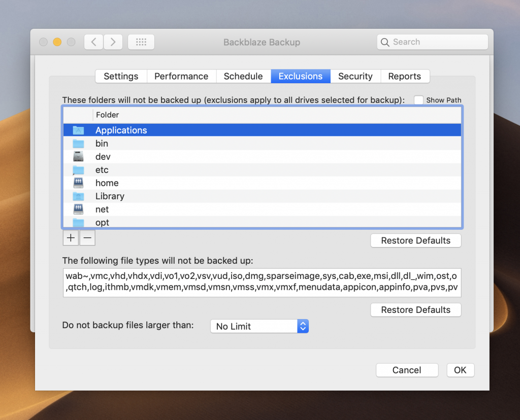520x420 pixels.
Task: Add a folder exclusion with plus button
Action: [71, 238]
